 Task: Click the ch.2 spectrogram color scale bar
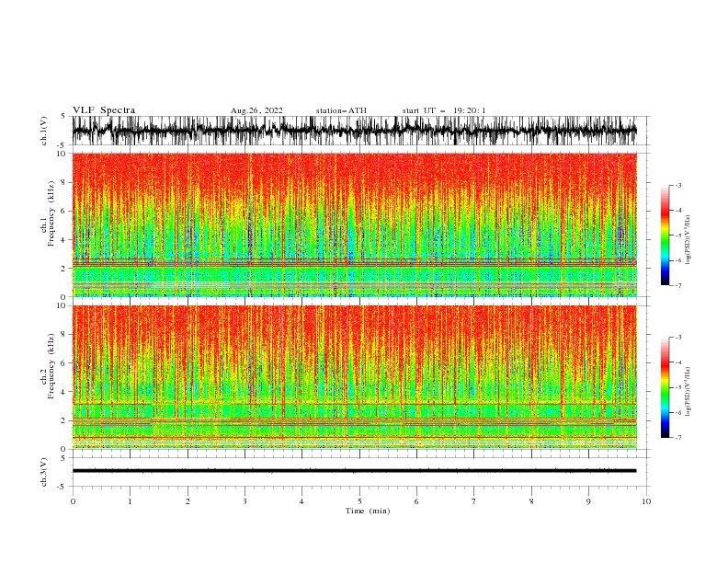pos(665,387)
